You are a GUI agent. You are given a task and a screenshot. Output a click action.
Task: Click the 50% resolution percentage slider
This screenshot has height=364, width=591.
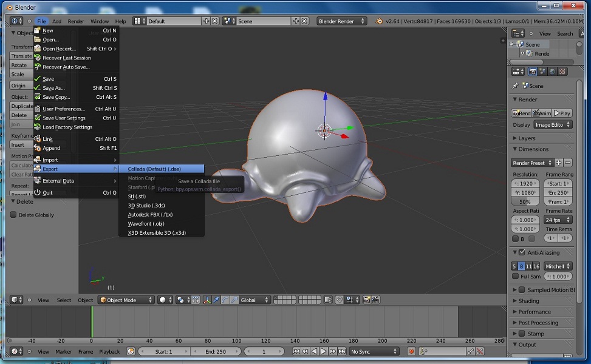click(x=525, y=201)
